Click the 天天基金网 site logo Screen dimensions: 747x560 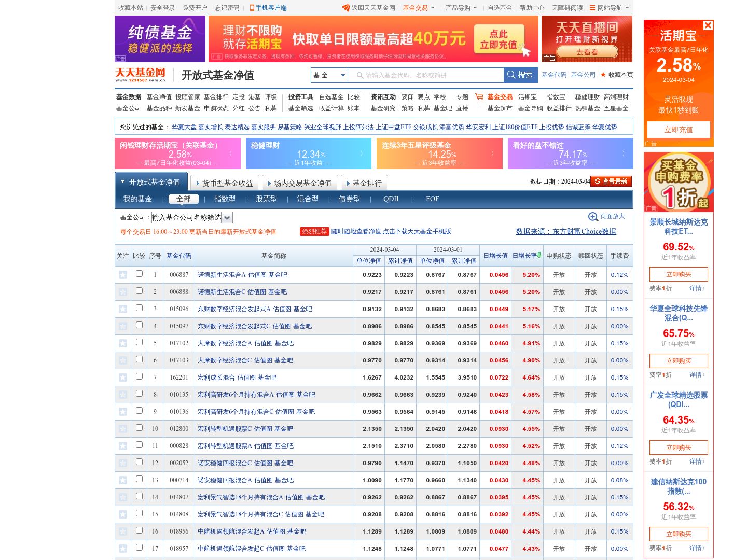[x=140, y=75]
